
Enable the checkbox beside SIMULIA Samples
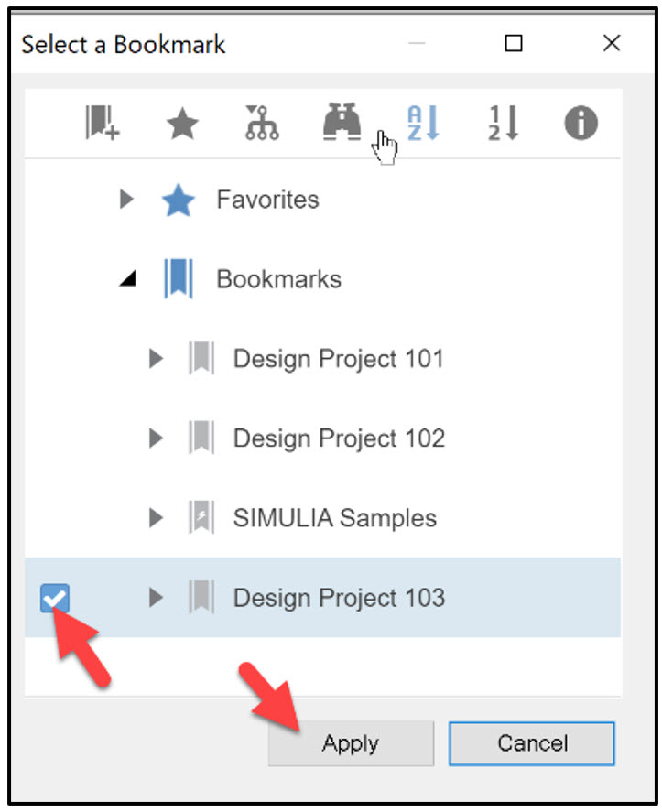click(57, 518)
